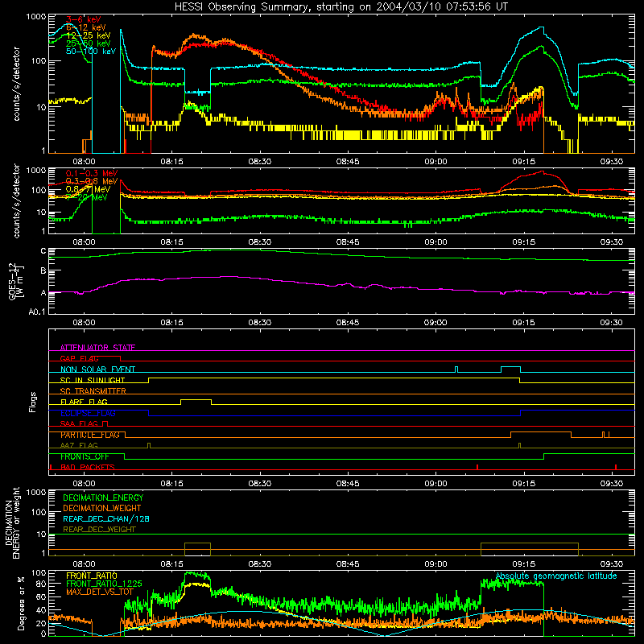Click the SC_TRANSMITTER flag label
Viewport: 644px width, 644px height.
click(x=93, y=391)
